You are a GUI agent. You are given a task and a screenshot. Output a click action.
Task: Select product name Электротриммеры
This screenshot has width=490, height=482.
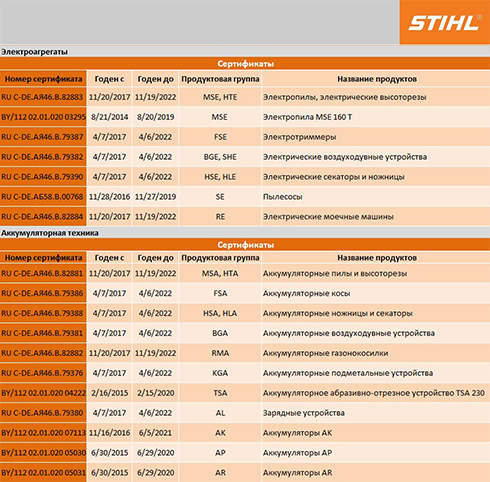(x=299, y=137)
